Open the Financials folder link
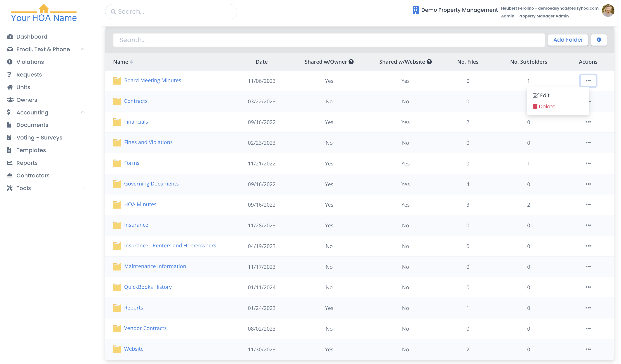The width and height of the screenshot is (621, 364). [x=136, y=122]
